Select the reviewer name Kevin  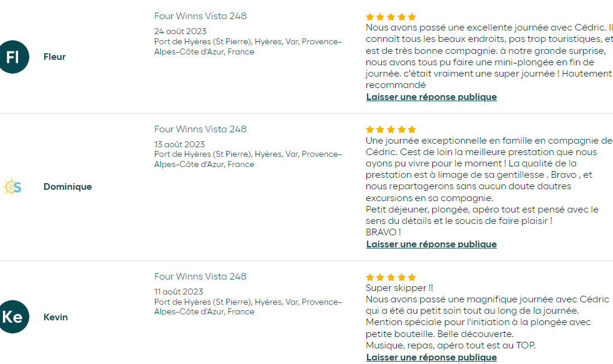pyautogui.click(x=56, y=317)
